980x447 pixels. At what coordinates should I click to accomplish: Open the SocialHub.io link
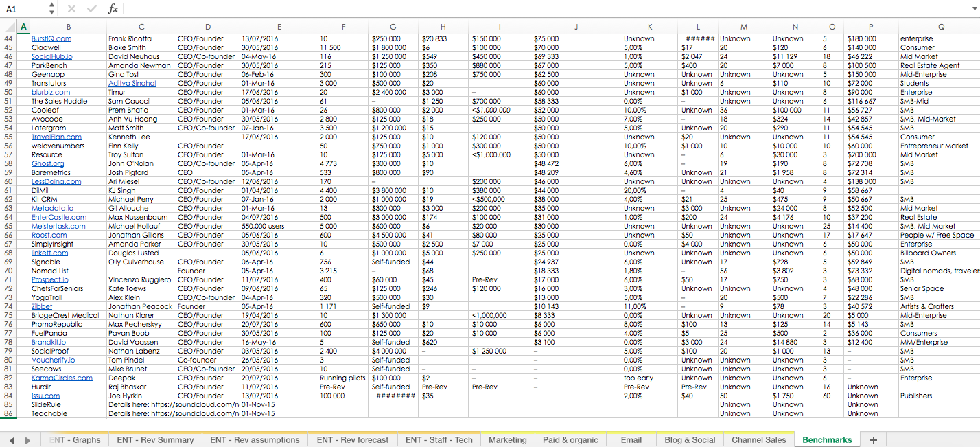51,57
